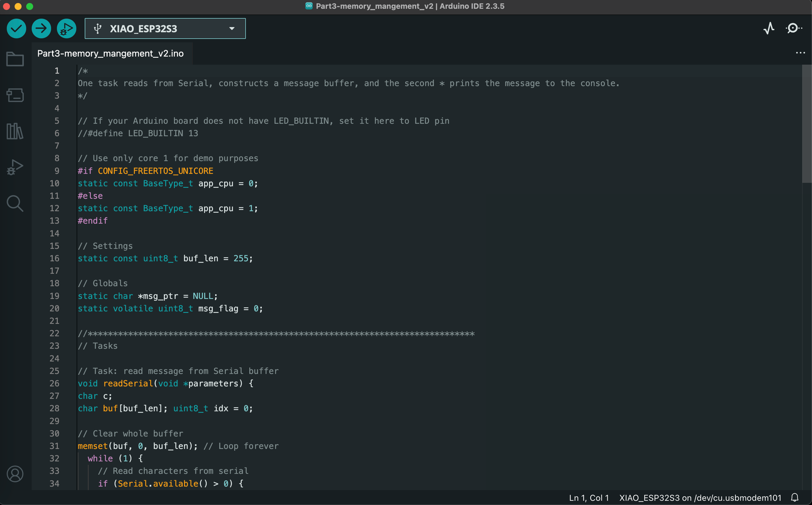Click line number 16 in the gutter
This screenshot has height=505, width=812.
(55, 258)
